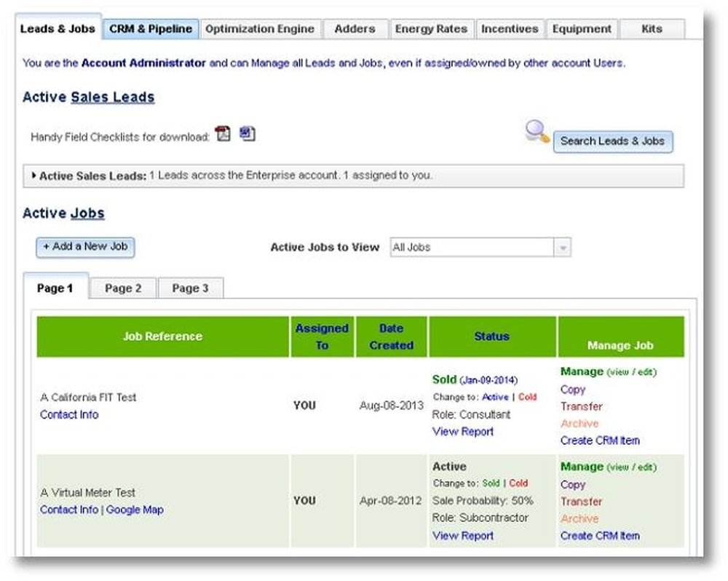Sort by the Status column header
This screenshot has height=581, width=728.
[492, 336]
